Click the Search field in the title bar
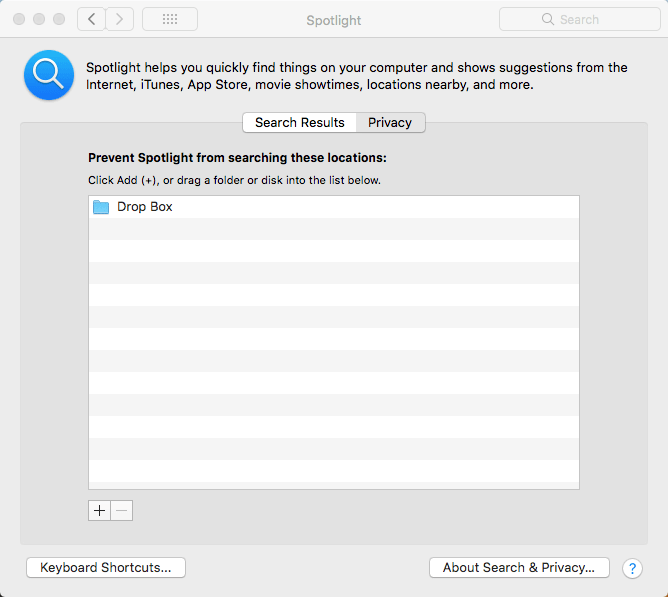This screenshot has height=597, width=668. click(580, 19)
